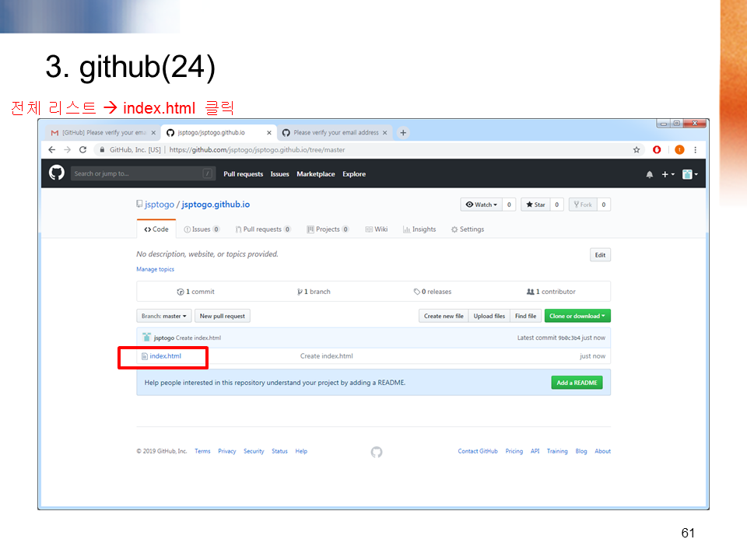Select the Code tab

coord(156,229)
